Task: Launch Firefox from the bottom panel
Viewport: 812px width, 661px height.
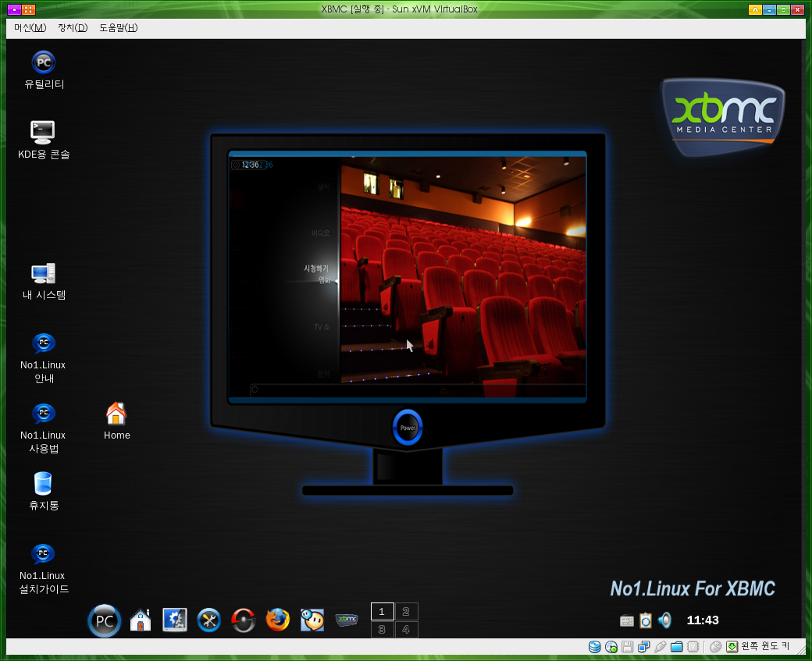Action: pyautogui.click(x=278, y=620)
